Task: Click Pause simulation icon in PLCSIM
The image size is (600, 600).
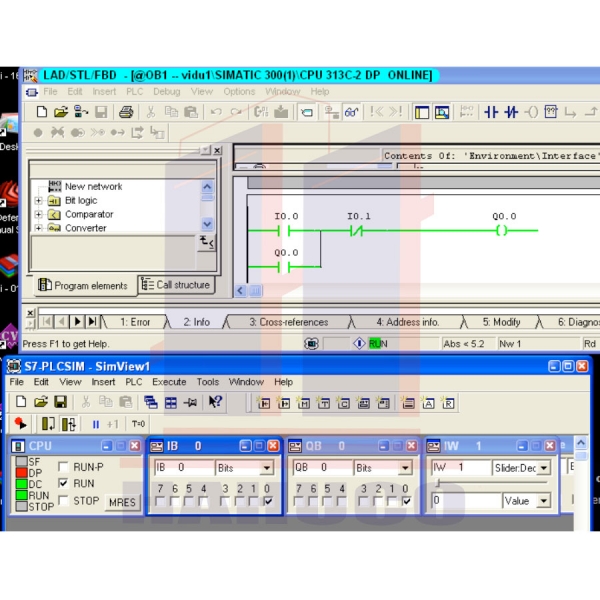Action: 96,424
